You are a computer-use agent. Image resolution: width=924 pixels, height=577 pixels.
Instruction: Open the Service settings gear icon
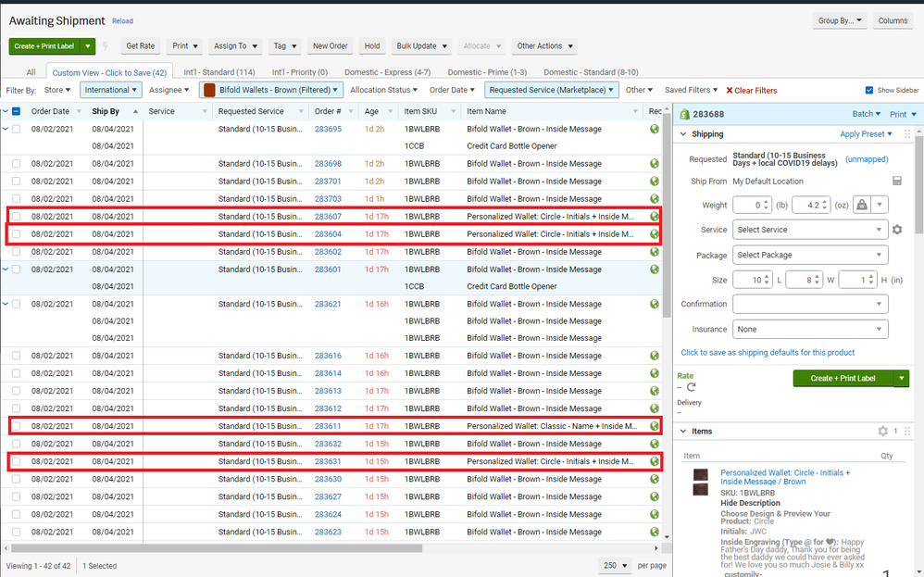coord(896,230)
